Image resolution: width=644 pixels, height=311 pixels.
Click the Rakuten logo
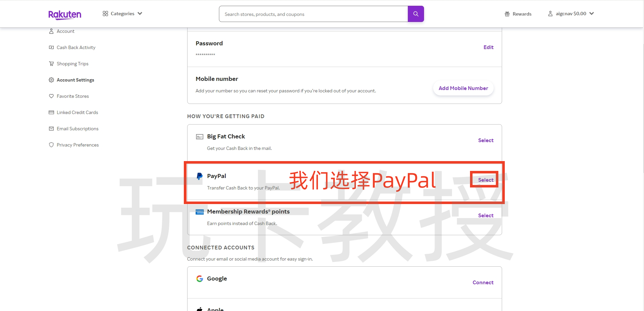tap(65, 15)
